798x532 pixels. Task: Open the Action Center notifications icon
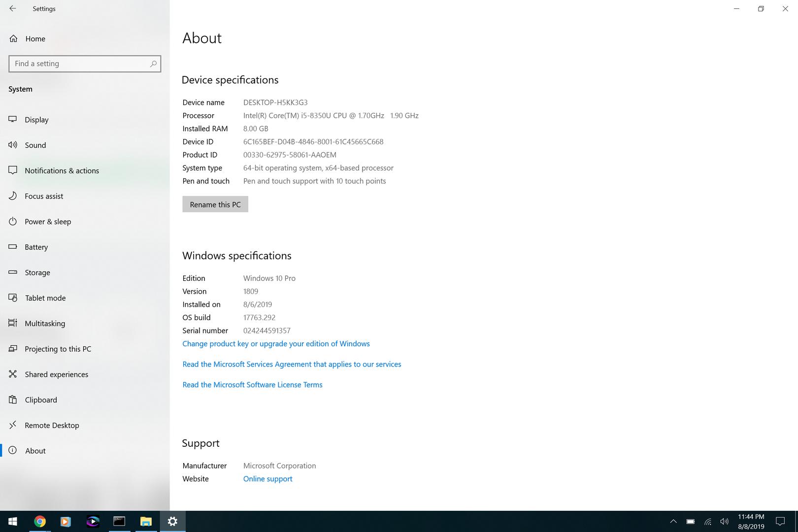click(780, 521)
